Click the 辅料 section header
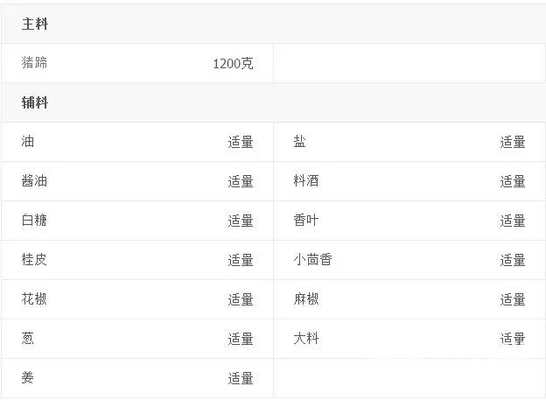 click(x=35, y=103)
